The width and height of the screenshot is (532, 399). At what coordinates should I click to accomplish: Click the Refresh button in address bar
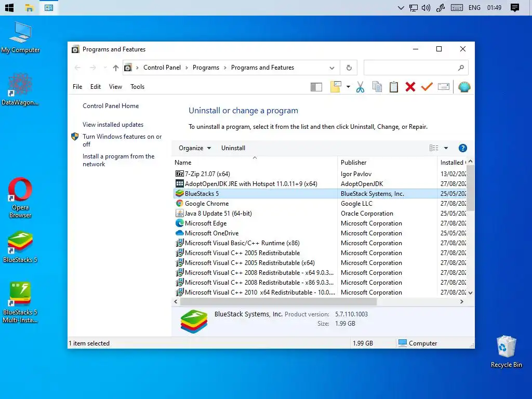[x=349, y=68]
